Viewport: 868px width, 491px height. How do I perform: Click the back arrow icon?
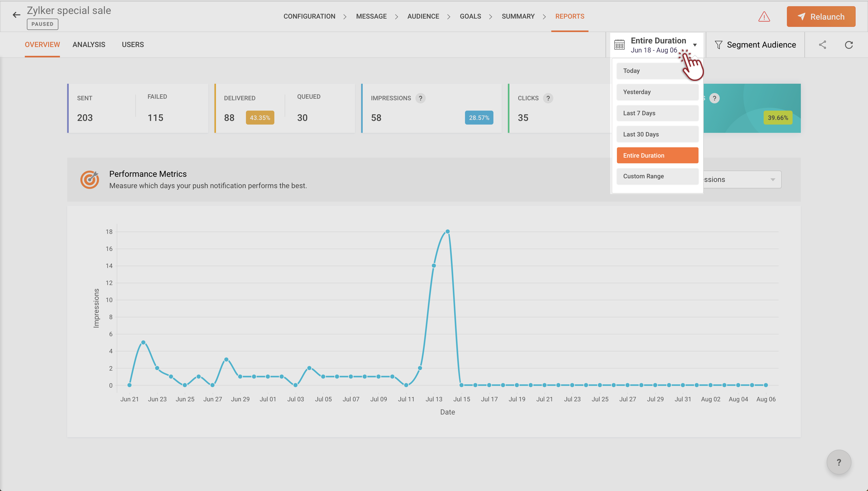click(x=16, y=15)
